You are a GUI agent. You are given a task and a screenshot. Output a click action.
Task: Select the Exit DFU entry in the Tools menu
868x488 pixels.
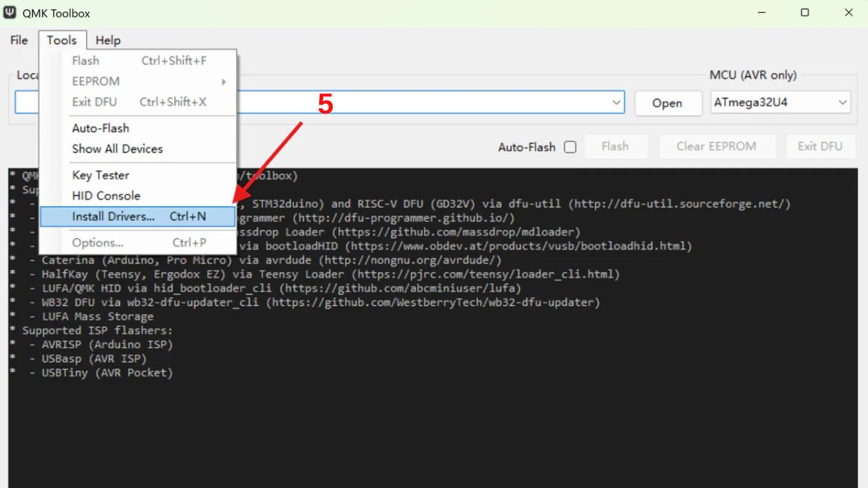point(94,101)
